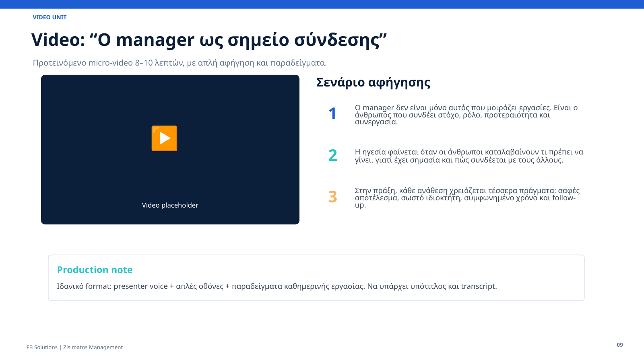The image size is (644, 362).
Task: Click the teal step number 2
Action: (x=333, y=155)
